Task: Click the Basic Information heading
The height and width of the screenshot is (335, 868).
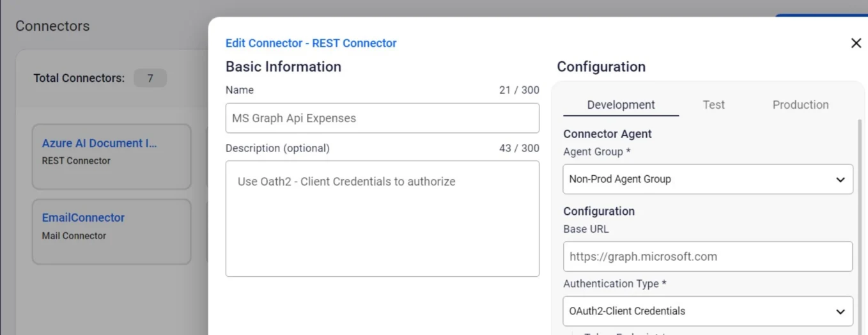Action: tap(283, 66)
